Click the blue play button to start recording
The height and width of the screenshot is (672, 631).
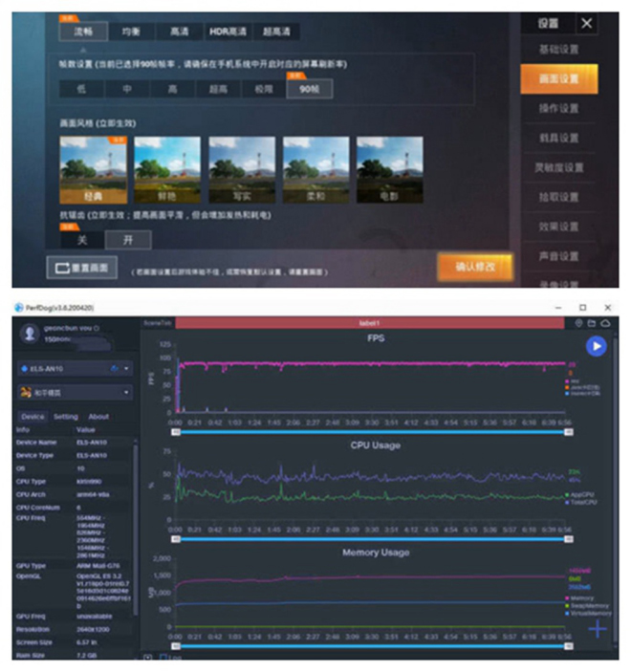point(597,346)
